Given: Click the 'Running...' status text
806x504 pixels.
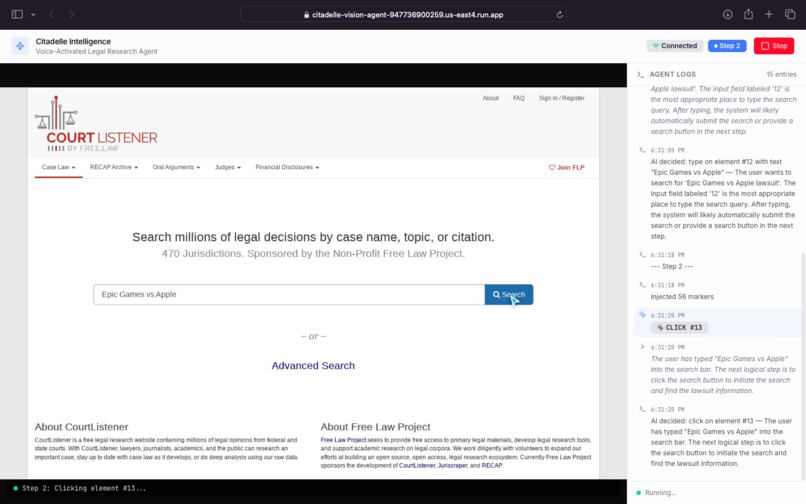Looking at the screenshot, I should (661, 493).
